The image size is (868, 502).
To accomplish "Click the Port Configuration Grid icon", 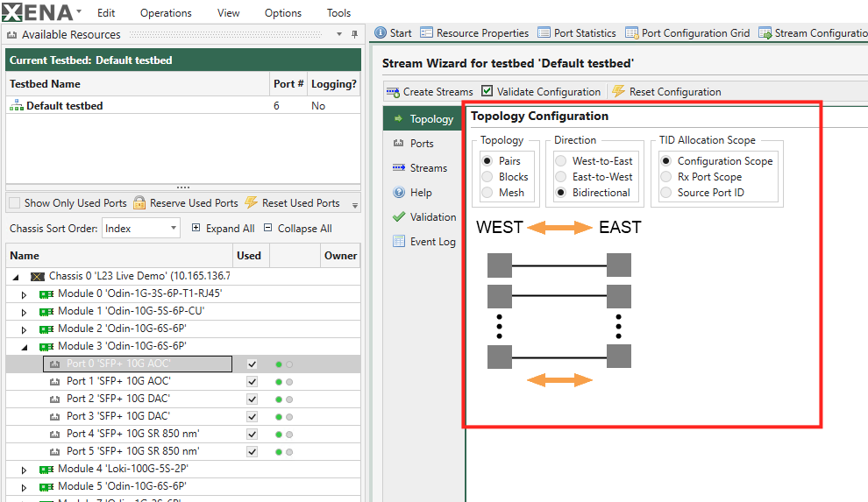I will pos(631,33).
